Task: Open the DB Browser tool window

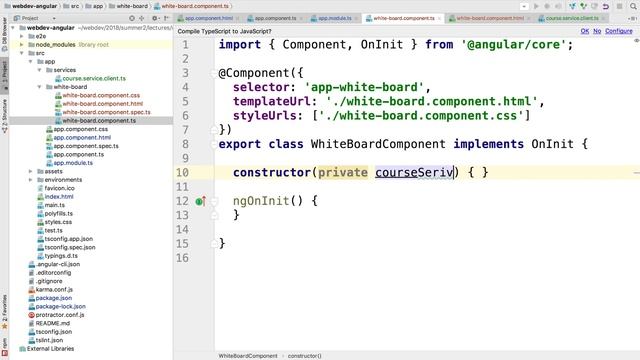Action: click(4, 34)
